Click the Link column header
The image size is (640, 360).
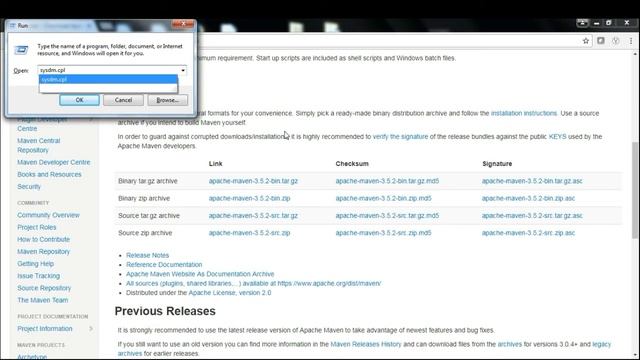tap(216, 164)
